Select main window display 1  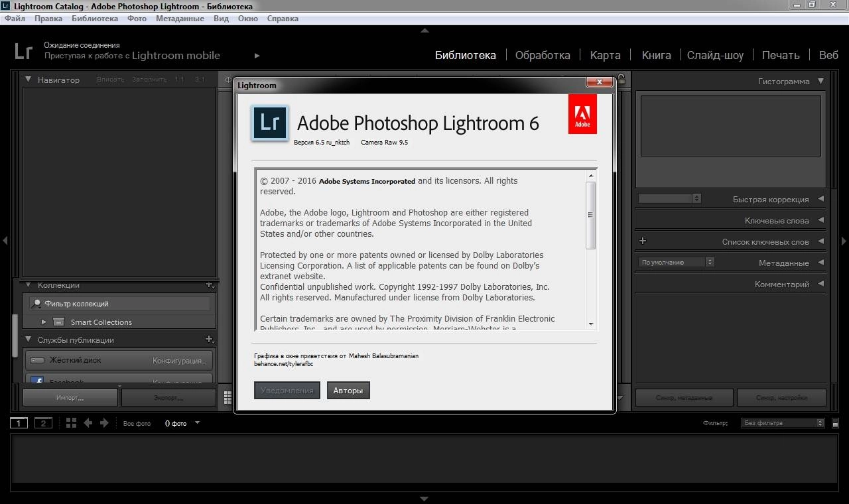tap(19, 423)
